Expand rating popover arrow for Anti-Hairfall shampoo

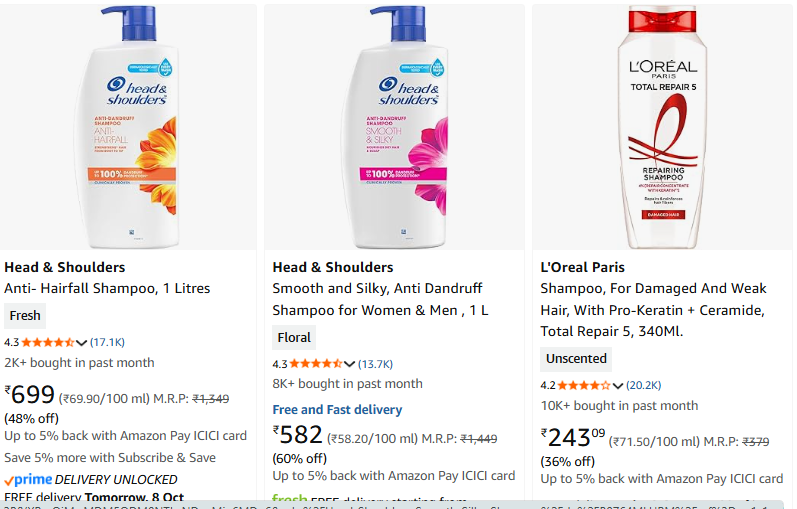[80, 342]
